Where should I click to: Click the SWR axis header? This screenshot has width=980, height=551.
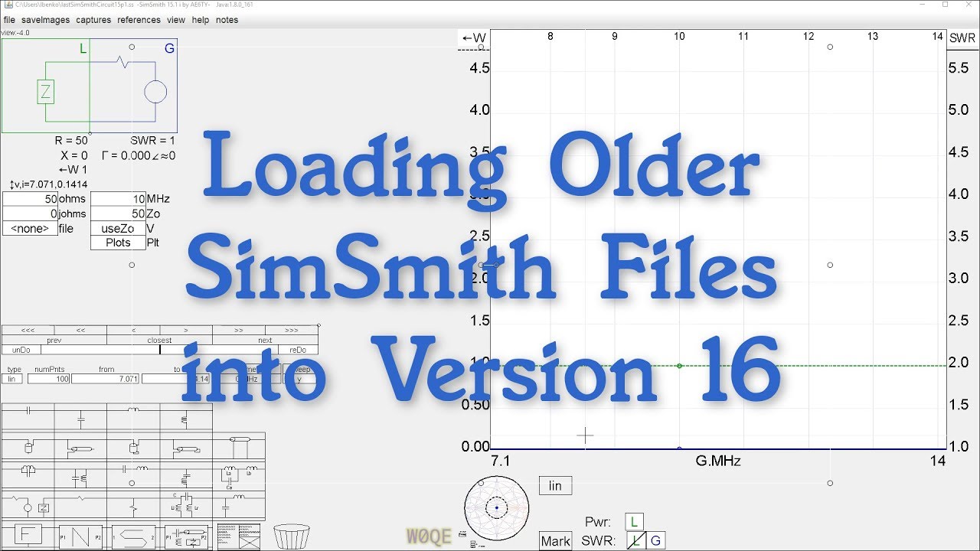[962, 38]
